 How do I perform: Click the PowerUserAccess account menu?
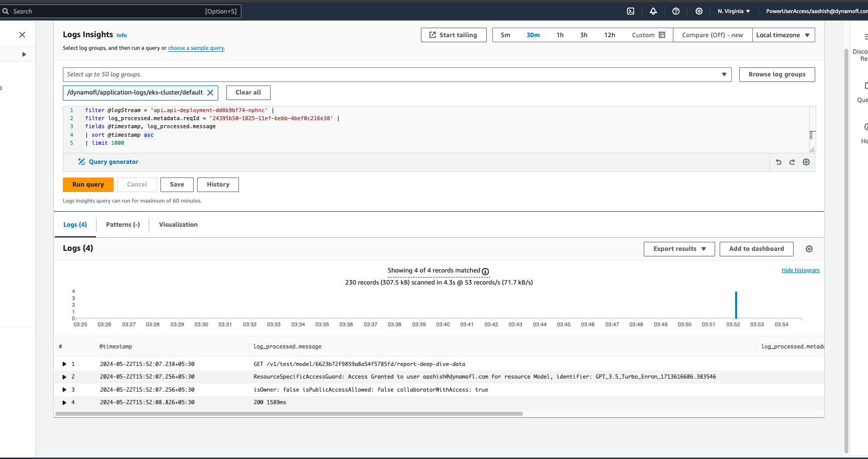click(817, 11)
